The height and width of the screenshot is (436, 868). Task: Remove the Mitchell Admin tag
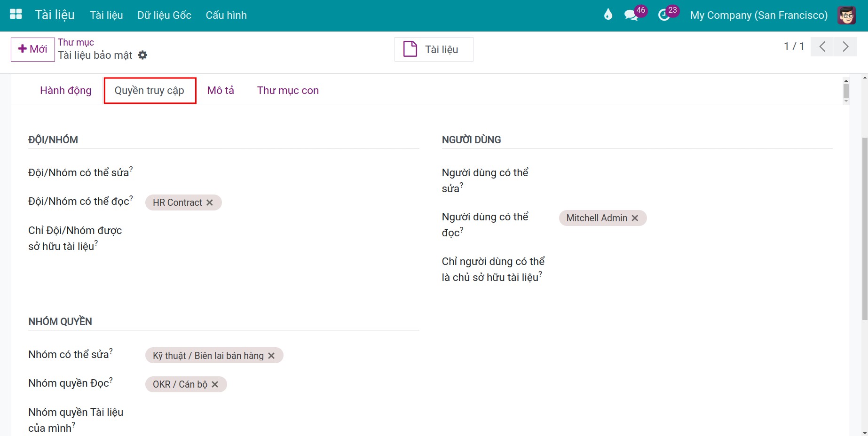click(x=635, y=218)
